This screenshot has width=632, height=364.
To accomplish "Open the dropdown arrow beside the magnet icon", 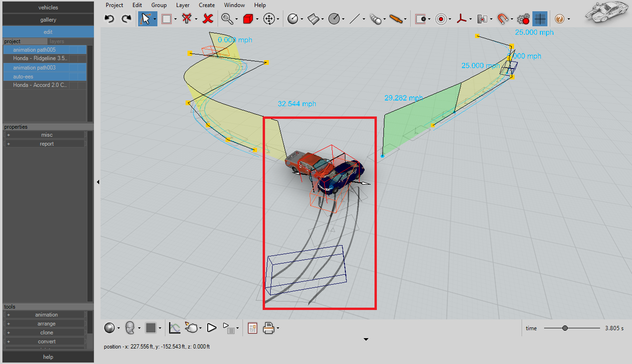I will (512, 19).
